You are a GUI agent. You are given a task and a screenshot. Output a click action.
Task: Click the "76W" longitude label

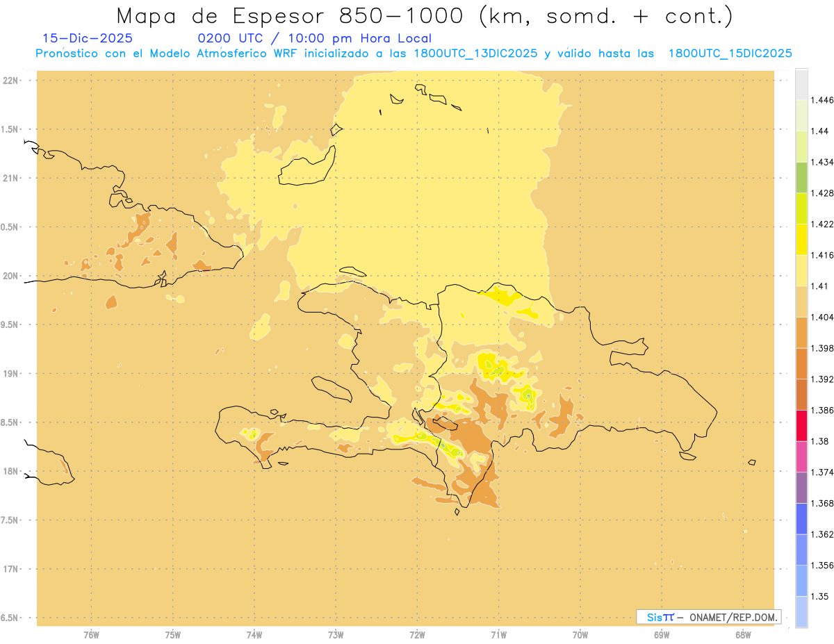91,635
